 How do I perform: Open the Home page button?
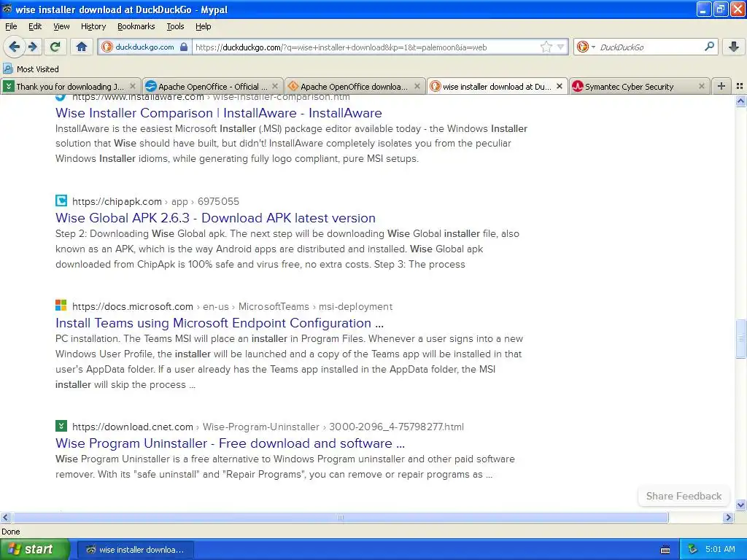click(82, 47)
